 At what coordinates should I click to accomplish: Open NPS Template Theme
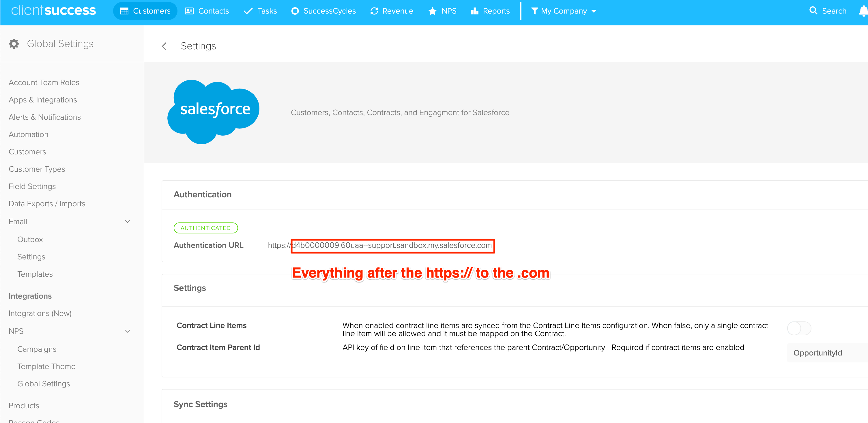(x=46, y=366)
